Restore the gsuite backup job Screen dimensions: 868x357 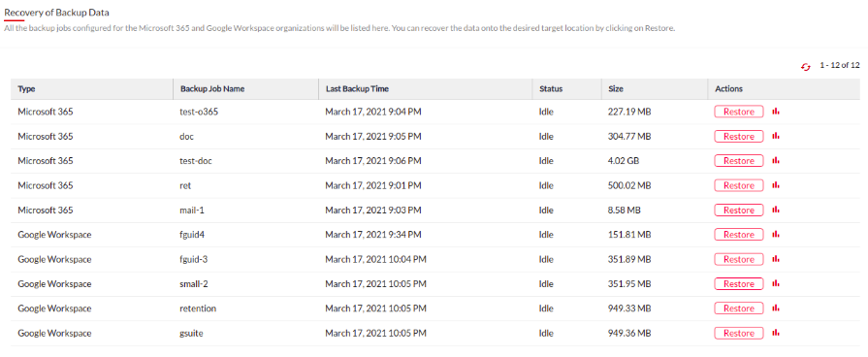(x=739, y=333)
